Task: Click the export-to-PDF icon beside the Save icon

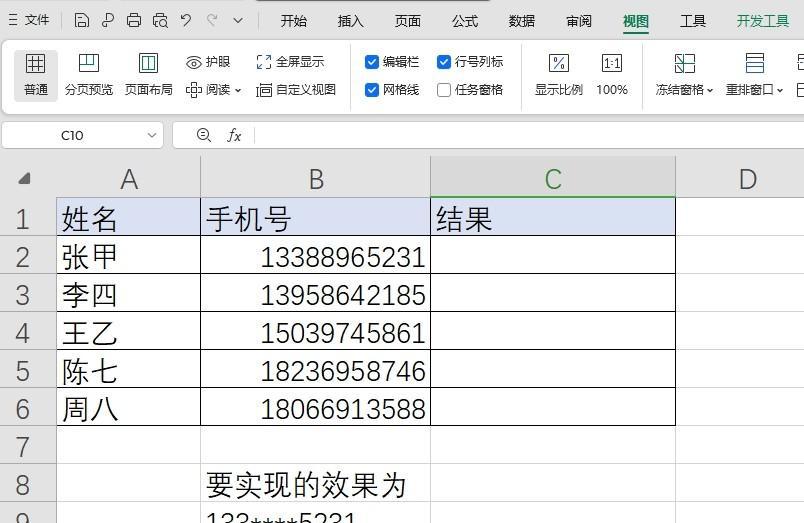Action: pyautogui.click(x=108, y=21)
